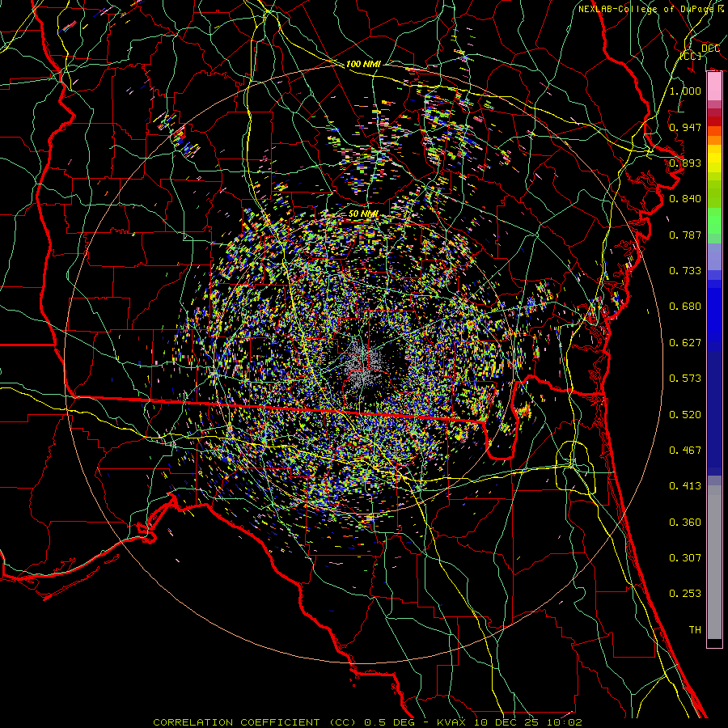Click the 0.947 scale value
The image size is (728, 728).
coord(685,127)
